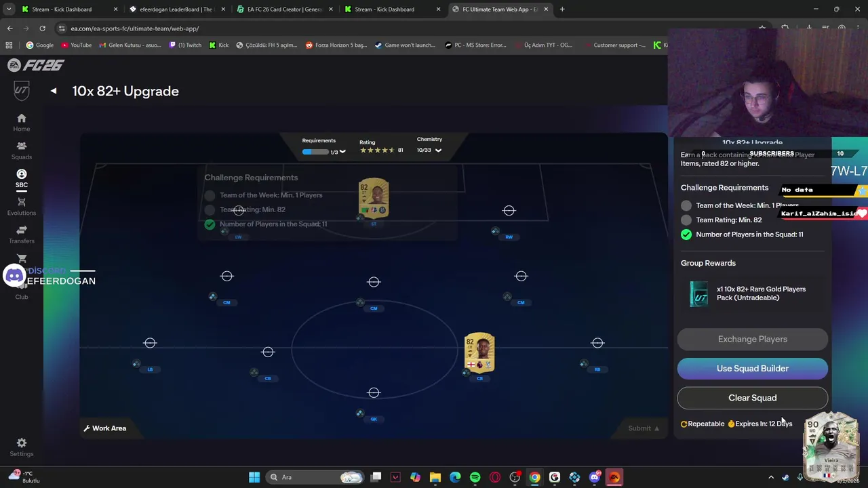
Task: Open the Google bookmark
Action: tap(40, 45)
